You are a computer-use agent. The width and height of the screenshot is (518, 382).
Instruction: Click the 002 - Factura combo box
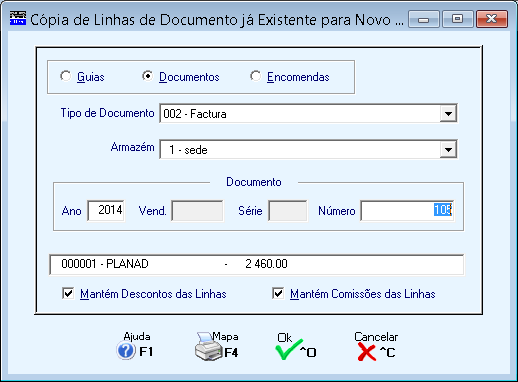tap(308, 114)
